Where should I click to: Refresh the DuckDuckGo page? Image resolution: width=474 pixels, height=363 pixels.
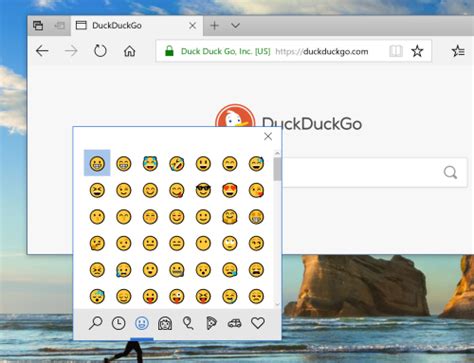pyautogui.click(x=100, y=51)
